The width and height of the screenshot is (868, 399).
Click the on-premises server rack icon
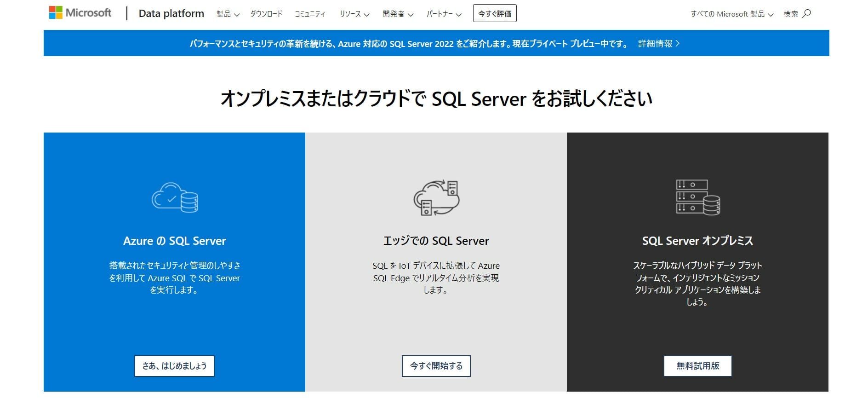pos(698,197)
